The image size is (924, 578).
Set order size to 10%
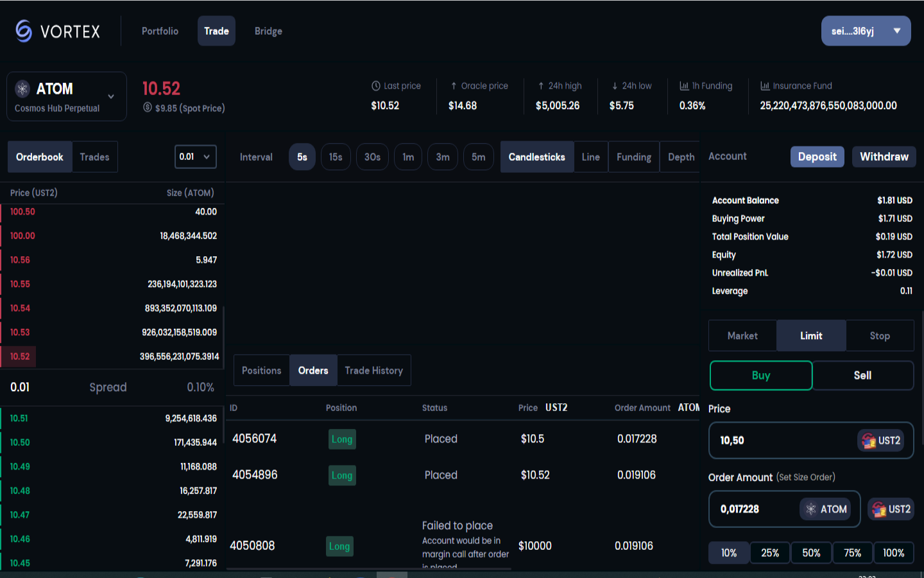(x=729, y=553)
